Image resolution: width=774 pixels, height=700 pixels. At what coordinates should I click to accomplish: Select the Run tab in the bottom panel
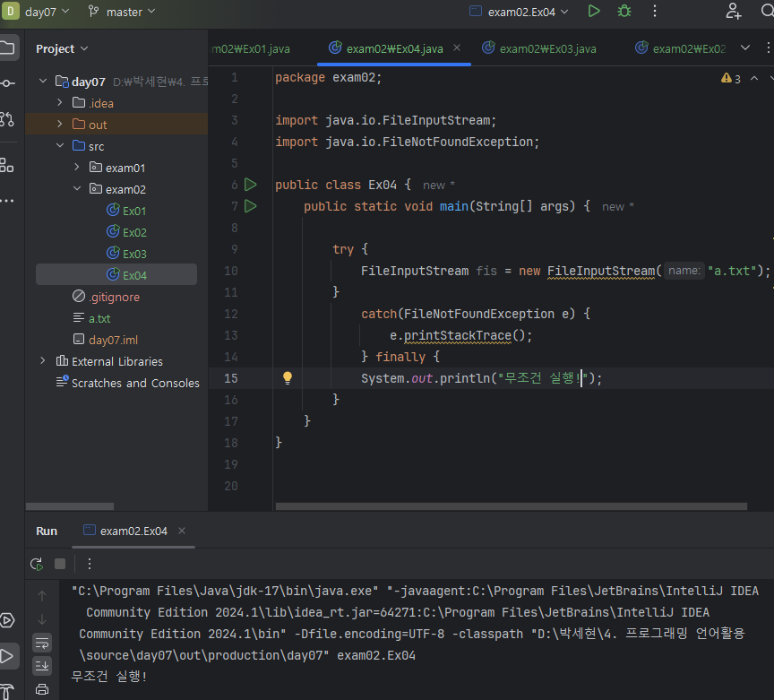click(47, 531)
